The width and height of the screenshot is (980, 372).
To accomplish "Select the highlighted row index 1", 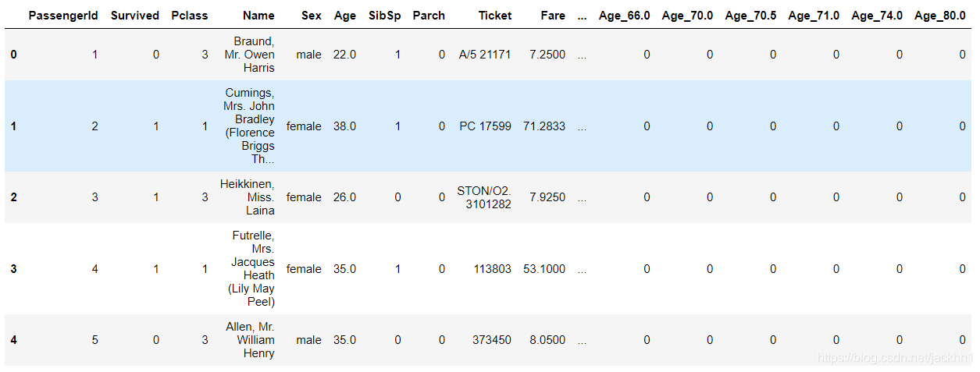I will tap(14, 126).
